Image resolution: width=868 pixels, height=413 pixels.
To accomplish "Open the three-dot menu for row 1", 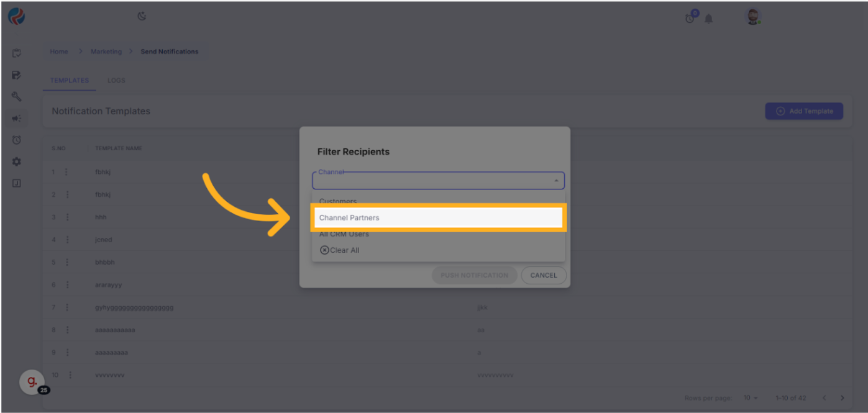I will (67, 172).
